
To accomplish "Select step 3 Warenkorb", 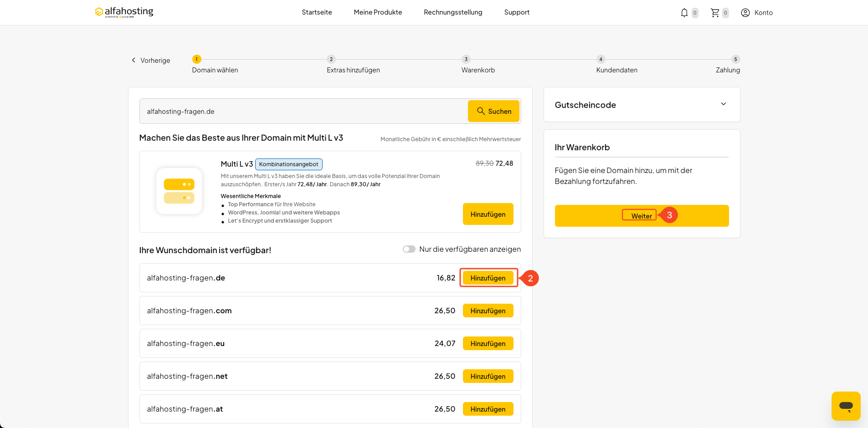I will click(x=478, y=65).
